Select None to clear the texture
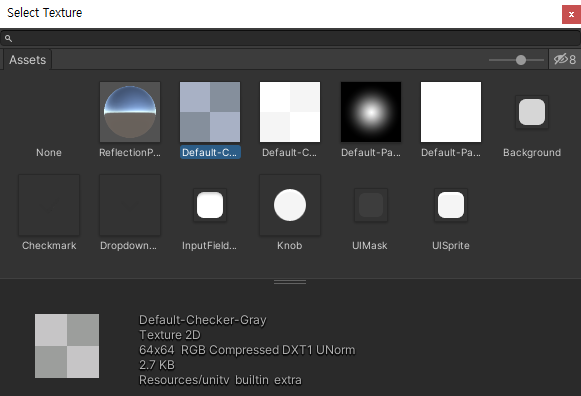This screenshot has height=396, width=581. pos(49,153)
